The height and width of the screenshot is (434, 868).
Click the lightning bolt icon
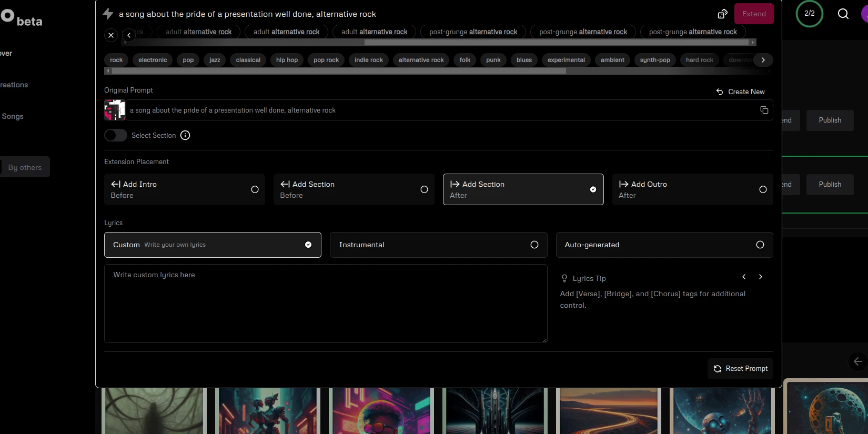[x=108, y=14]
